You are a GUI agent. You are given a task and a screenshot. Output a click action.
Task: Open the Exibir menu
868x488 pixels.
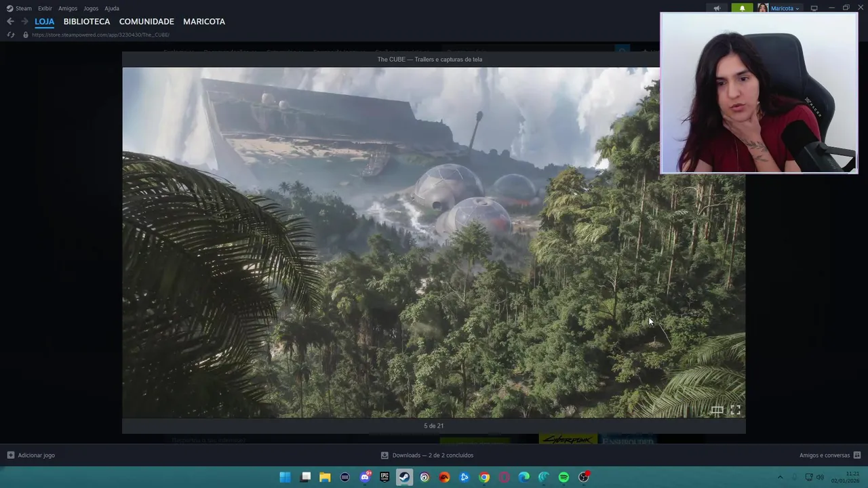[45, 8]
